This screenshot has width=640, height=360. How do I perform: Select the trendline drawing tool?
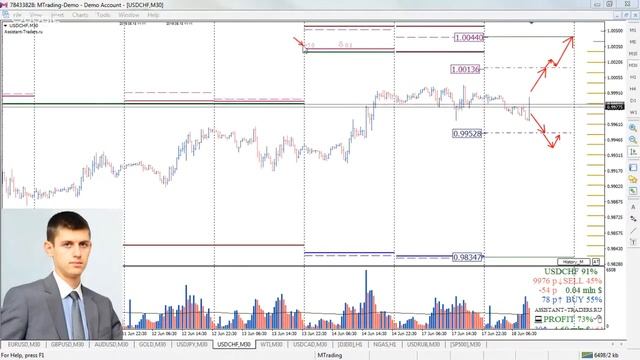pos(633,231)
